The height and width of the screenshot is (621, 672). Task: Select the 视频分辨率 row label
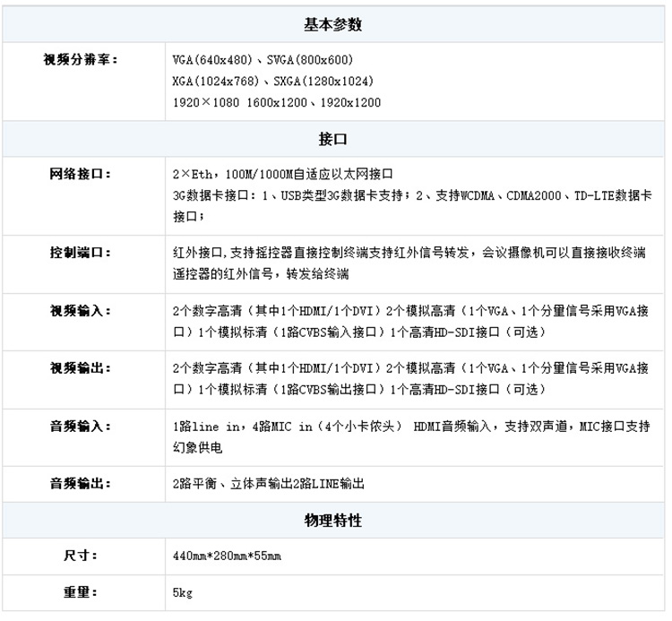[81, 59]
